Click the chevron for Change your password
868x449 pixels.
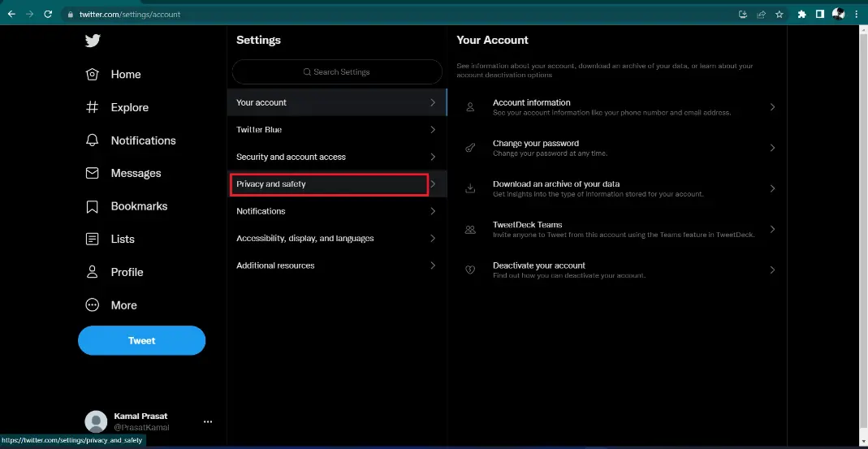click(772, 148)
